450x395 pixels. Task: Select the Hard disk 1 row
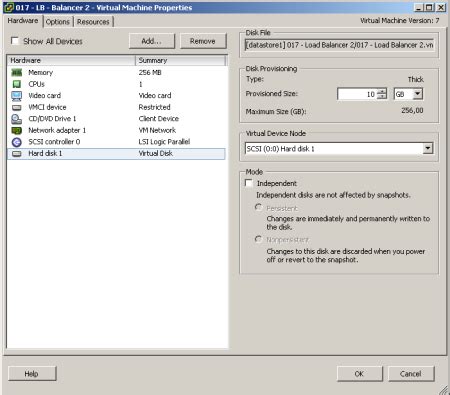point(116,154)
